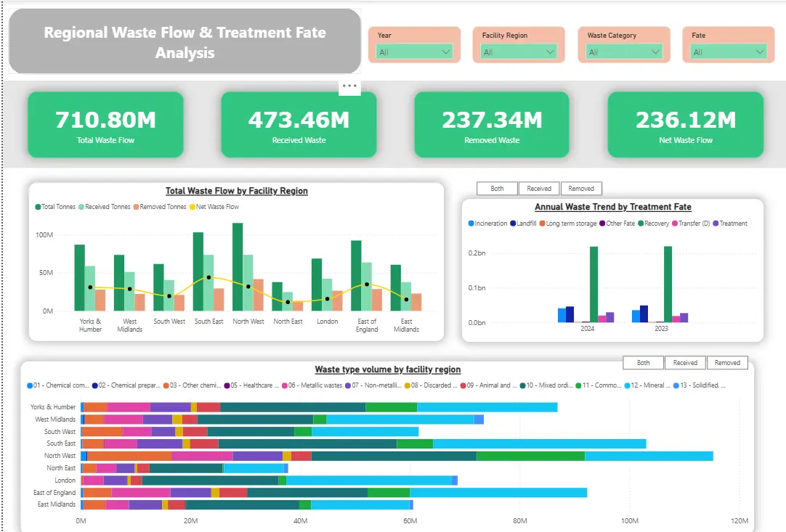Click the Yorks & Humber Total Tonnes bar
The width and height of the screenshot is (786, 532).
click(x=79, y=277)
